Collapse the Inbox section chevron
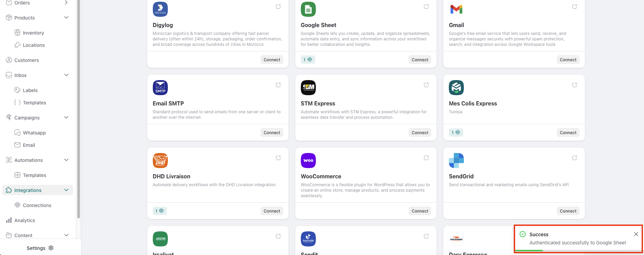The width and height of the screenshot is (644, 255). coord(66,75)
